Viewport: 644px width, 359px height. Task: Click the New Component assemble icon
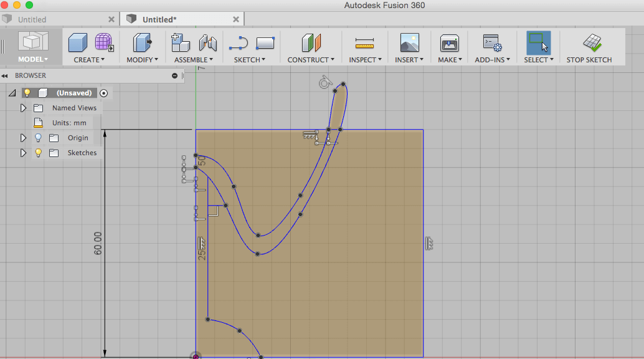coord(180,43)
